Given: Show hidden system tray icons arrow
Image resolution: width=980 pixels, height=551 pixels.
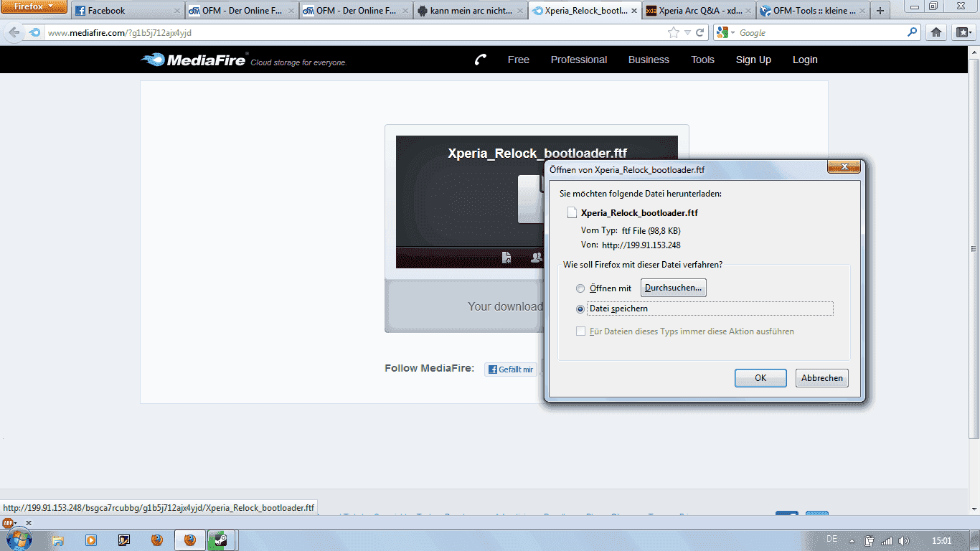Looking at the screenshot, I should point(852,540).
